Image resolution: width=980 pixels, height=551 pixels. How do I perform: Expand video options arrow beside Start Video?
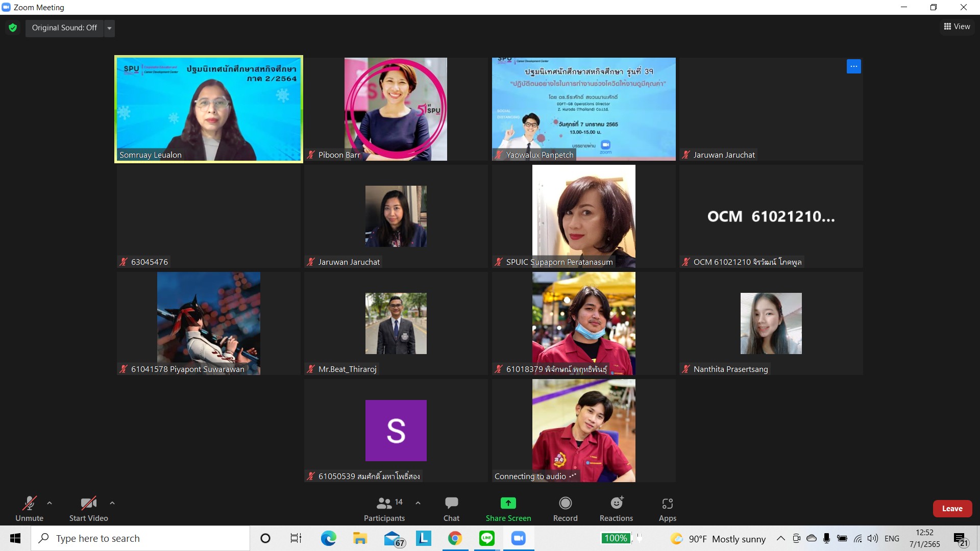click(112, 503)
